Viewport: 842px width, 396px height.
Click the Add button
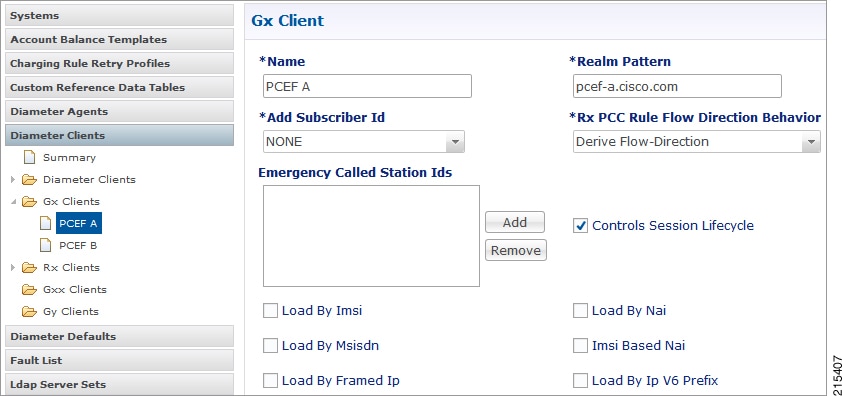(x=514, y=222)
